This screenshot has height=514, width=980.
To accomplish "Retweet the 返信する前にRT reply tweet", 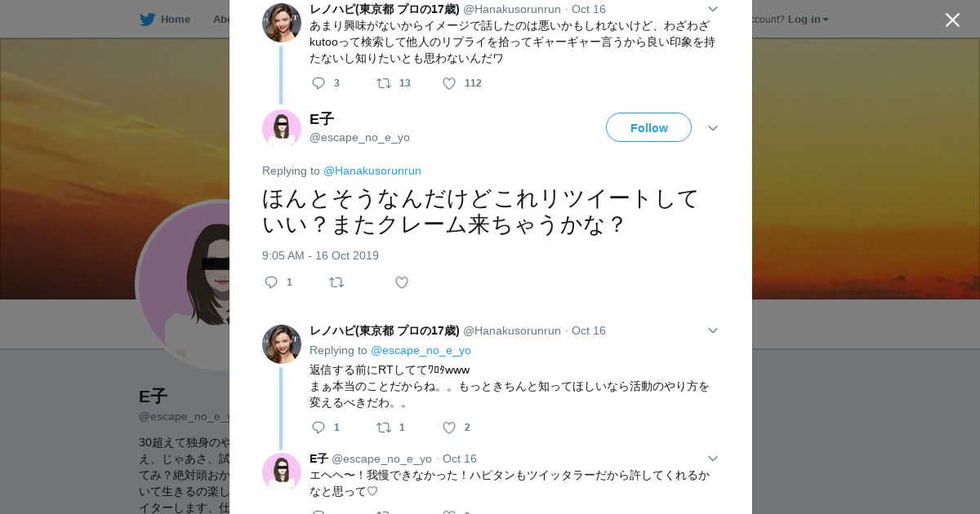I will [384, 428].
